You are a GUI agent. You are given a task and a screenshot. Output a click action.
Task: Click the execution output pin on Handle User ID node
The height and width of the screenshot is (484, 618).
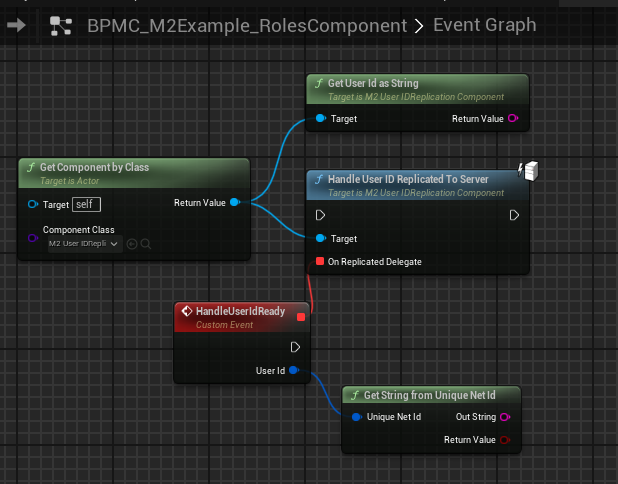point(514,215)
